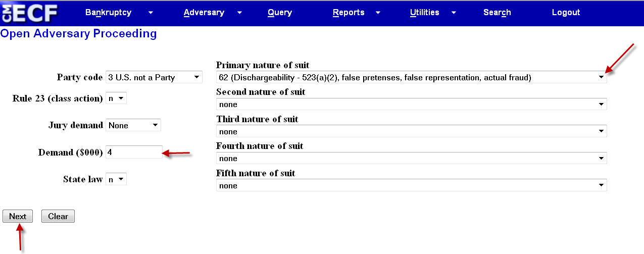Open the Rule 23 class action dropdown
Screen dimensions: 644x254
(x=116, y=98)
